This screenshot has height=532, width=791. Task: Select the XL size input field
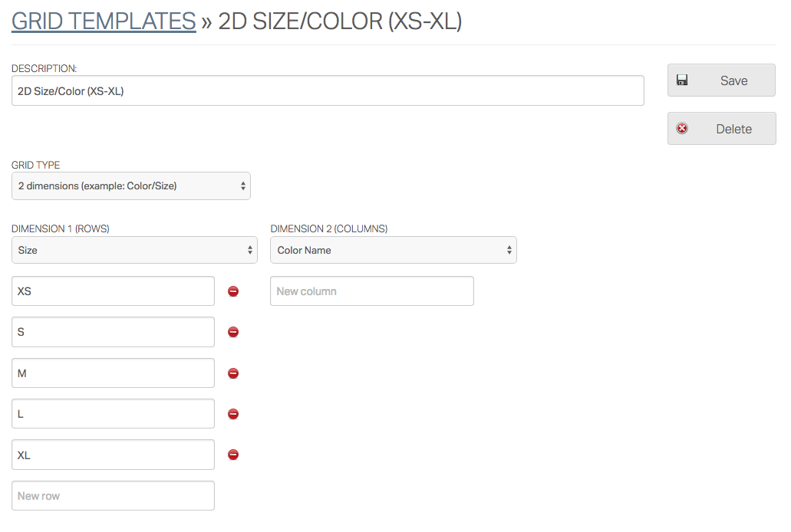tap(112, 455)
